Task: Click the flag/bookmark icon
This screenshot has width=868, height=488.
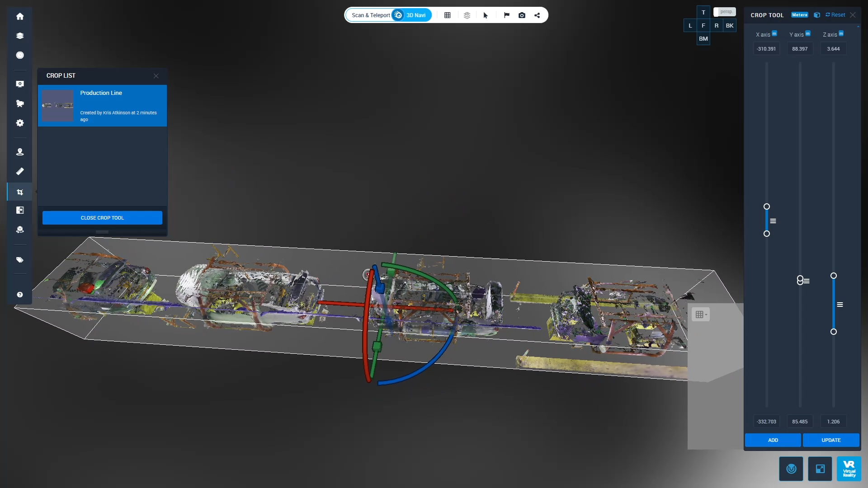Action: [506, 15]
